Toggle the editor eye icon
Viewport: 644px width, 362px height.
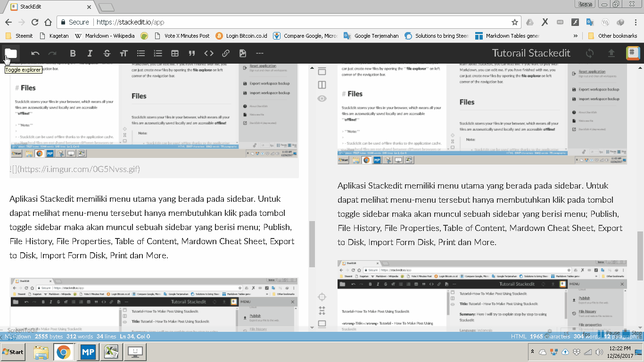pyautogui.click(x=322, y=99)
